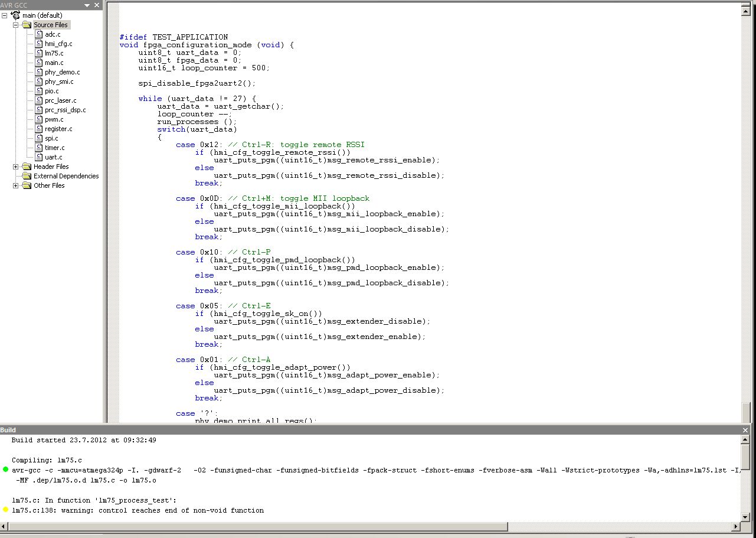Viewport: 756px width, 538px height.
Task: Click the 'if (hmi_cfg_toggle_sk_on())' line
Action: (x=258, y=314)
